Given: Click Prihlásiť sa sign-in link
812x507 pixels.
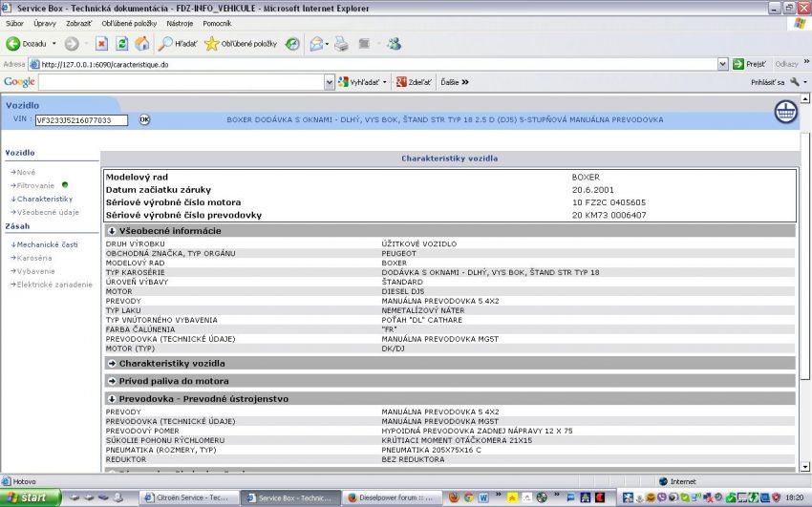Looking at the screenshot, I should click(767, 82).
